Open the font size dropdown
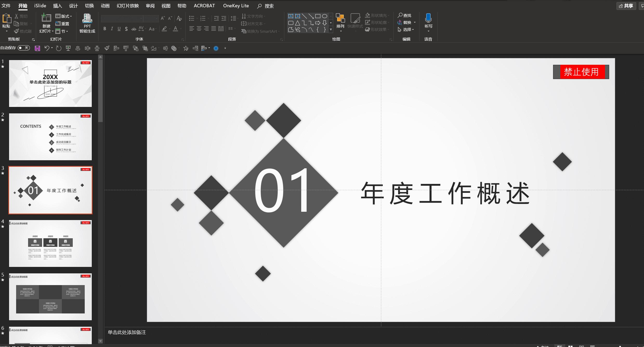The image size is (644, 347). [x=156, y=18]
